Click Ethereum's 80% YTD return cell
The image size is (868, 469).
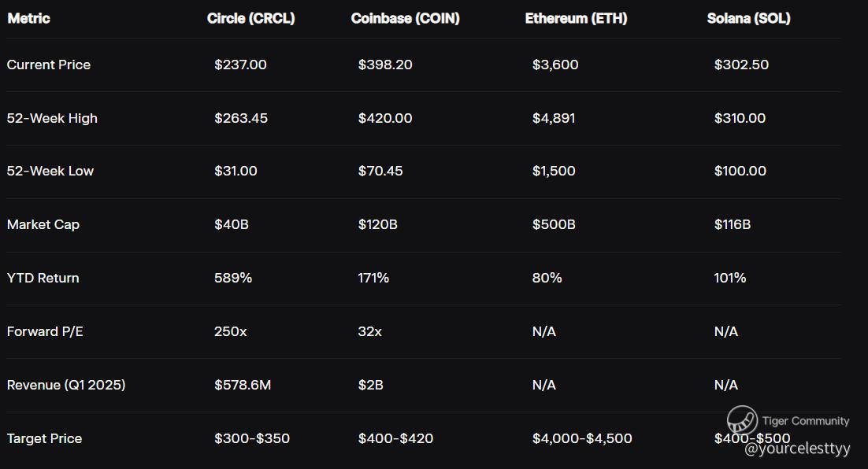[547, 279]
